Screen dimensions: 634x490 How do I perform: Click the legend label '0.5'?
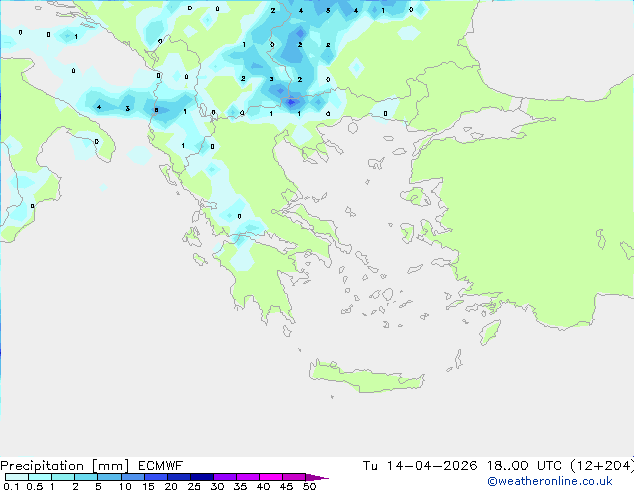35,486
